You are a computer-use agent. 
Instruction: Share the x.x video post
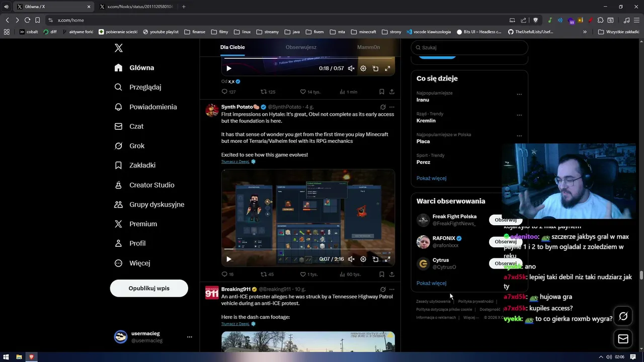(392, 92)
